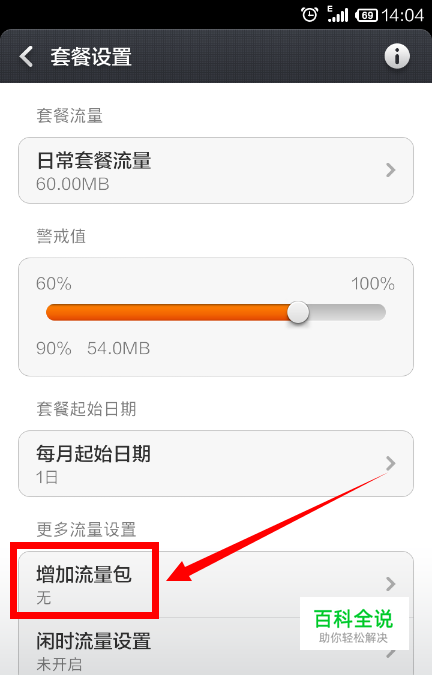Tap the back arrow in header
434x675 pixels.
coord(26,56)
